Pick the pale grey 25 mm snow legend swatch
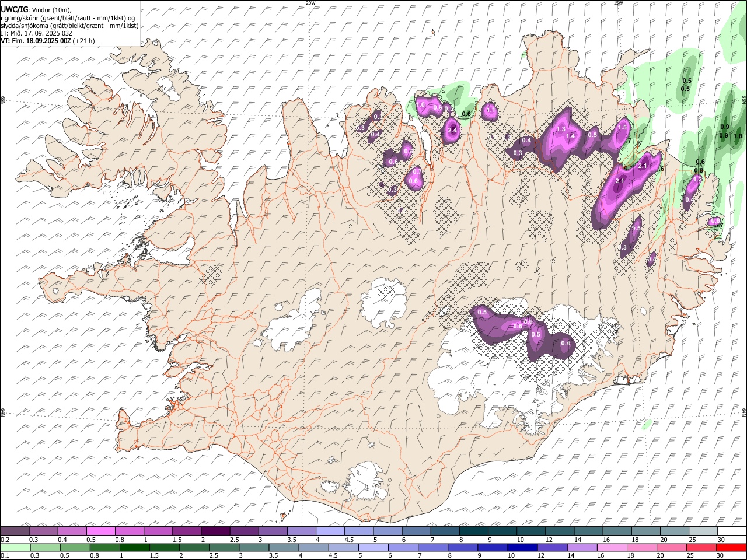Viewport: 747px width, 560px height. (x=703, y=531)
